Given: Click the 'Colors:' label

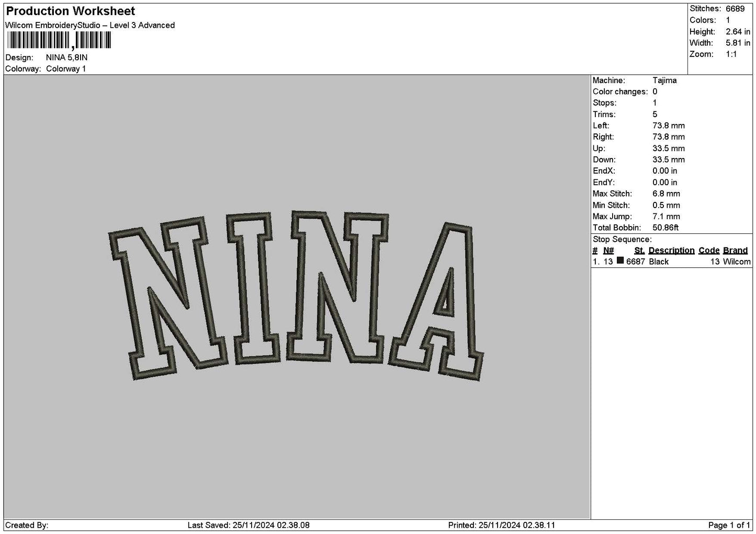Looking at the screenshot, I should (703, 20).
